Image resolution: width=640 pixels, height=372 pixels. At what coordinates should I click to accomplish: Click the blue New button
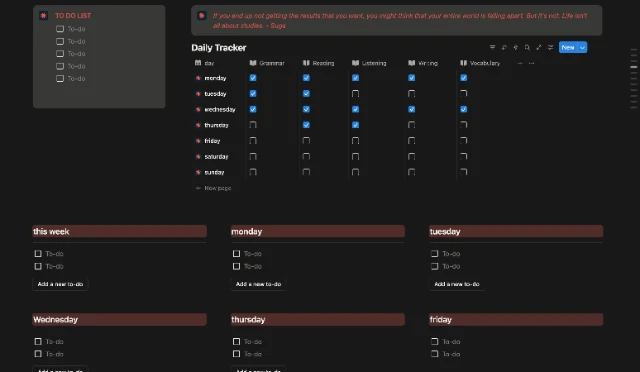tap(568, 47)
